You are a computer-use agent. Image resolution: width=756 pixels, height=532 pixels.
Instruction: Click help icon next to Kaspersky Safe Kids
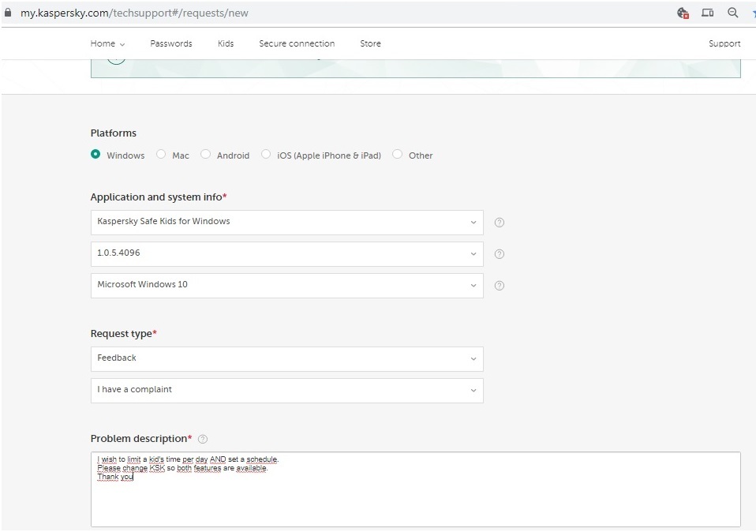pyautogui.click(x=499, y=223)
